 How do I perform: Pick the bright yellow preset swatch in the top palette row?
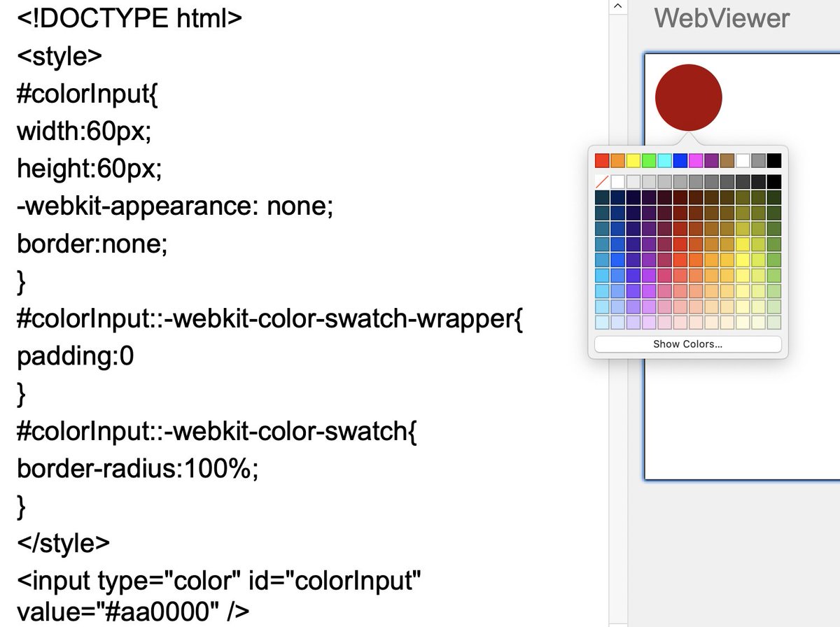point(633,160)
